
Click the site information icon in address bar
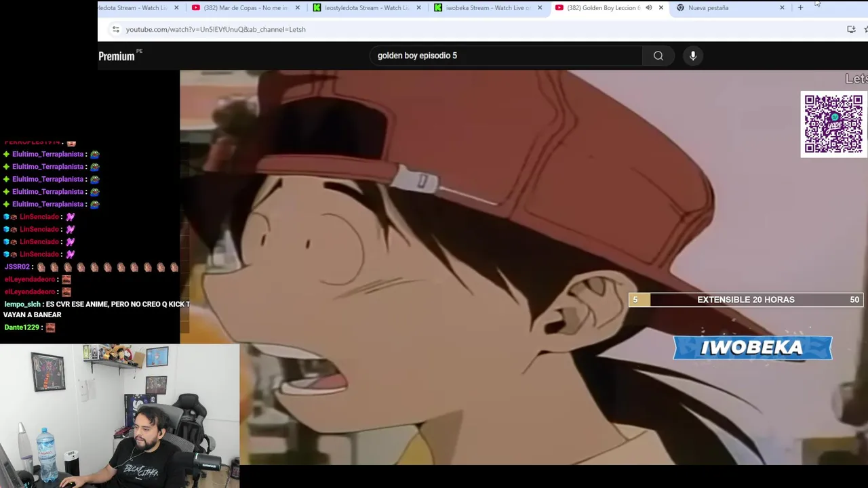click(116, 29)
